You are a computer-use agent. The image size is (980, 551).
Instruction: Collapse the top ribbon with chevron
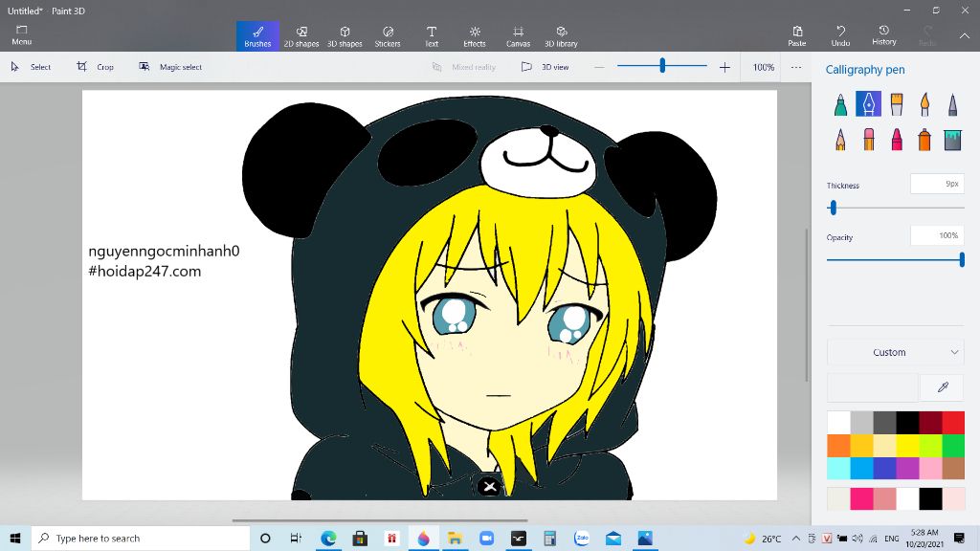click(965, 36)
